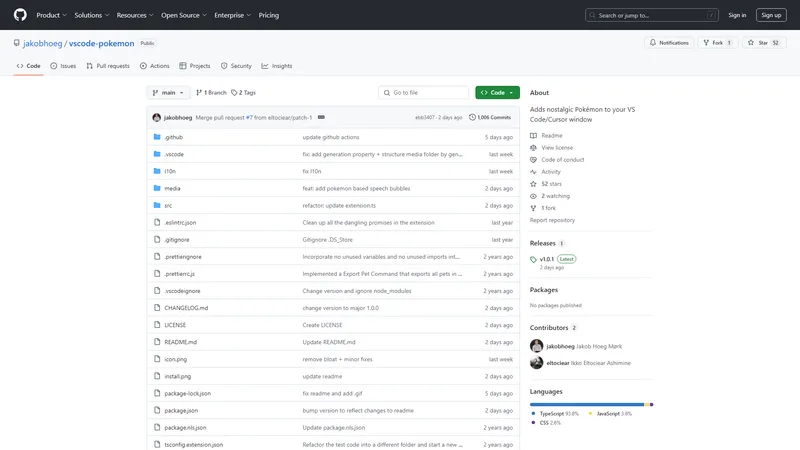Screen dimensions: 800x450
Task: Click the Sign up button
Action: click(771, 15)
